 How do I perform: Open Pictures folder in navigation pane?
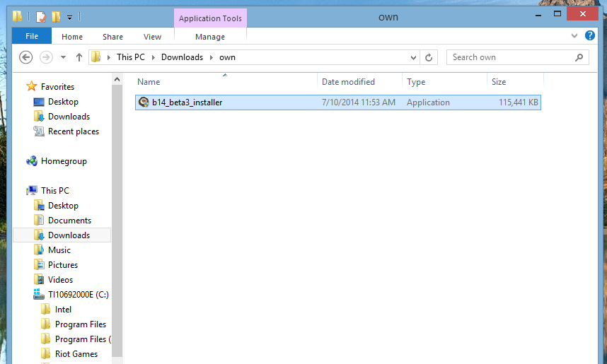click(63, 265)
